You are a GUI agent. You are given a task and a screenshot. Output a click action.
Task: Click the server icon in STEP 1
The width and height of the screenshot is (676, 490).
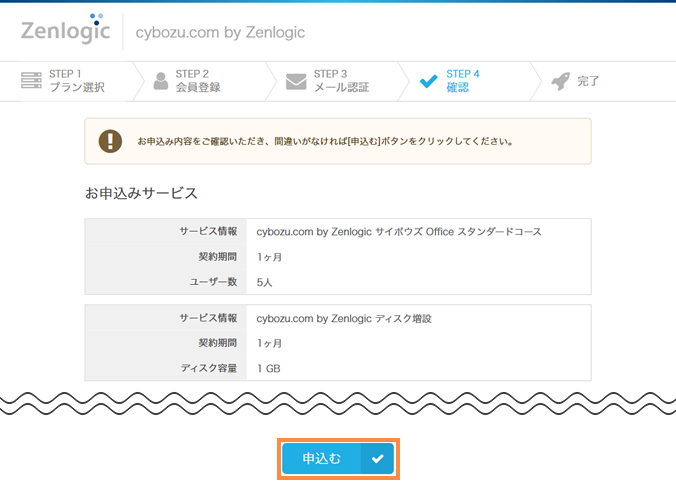tap(31, 81)
